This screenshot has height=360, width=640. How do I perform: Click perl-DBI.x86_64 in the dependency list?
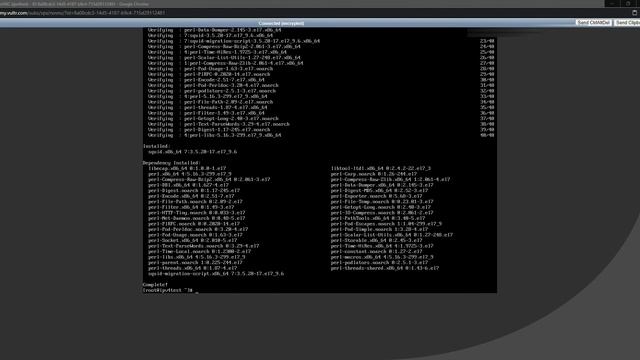click(x=188, y=185)
